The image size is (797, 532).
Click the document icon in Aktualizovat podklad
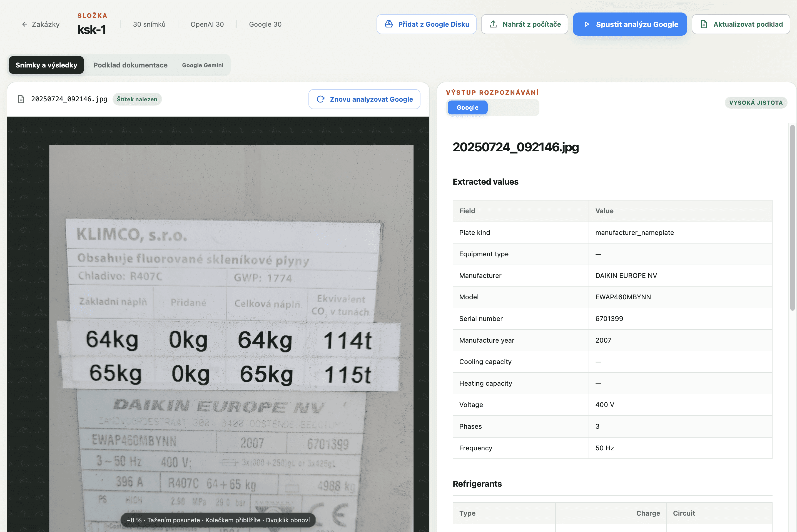click(x=704, y=24)
